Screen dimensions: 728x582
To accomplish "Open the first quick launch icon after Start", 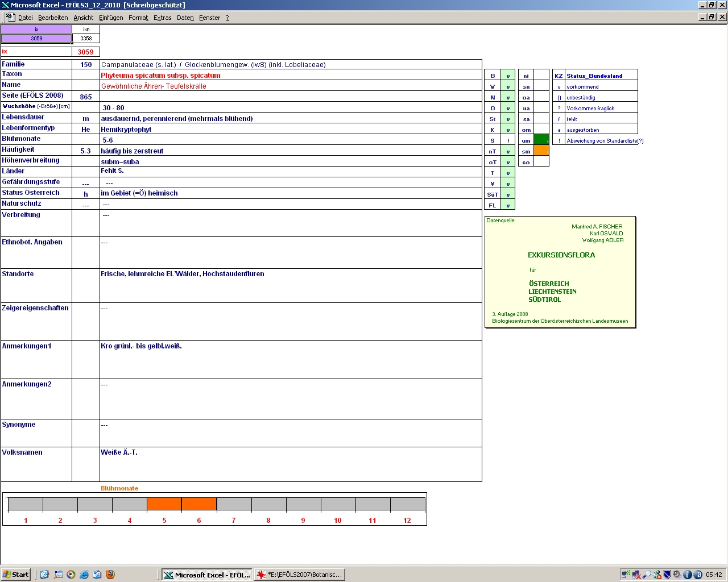I will pos(44,575).
